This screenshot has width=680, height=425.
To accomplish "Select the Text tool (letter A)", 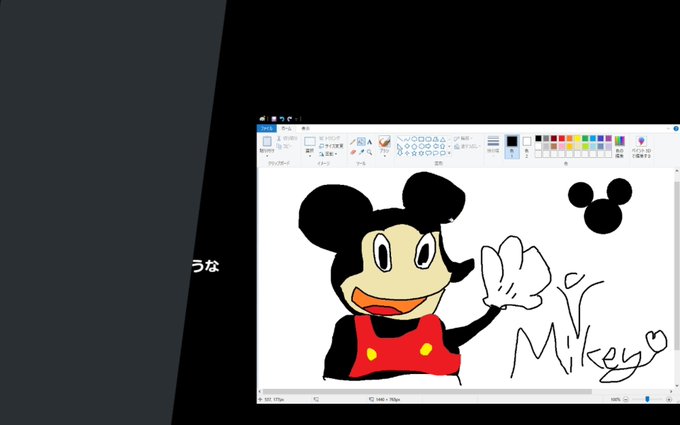I will pos(369,142).
